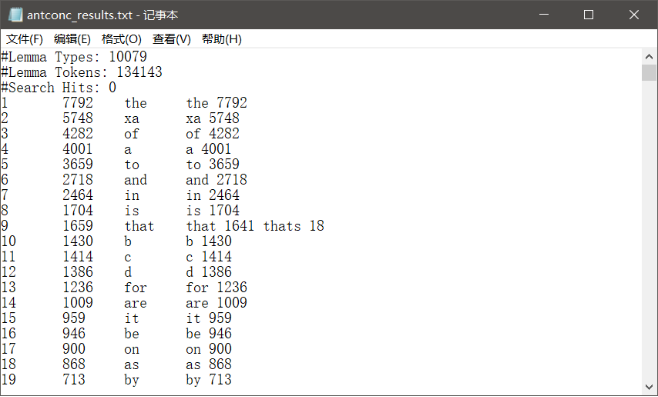Click the text 'it 959' in row 15
The width and height of the screenshot is (658, 397).
[x=209, y=318]
